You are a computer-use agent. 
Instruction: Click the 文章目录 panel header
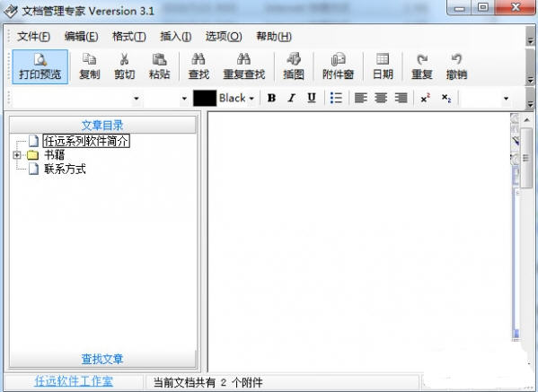click(102, 125)
